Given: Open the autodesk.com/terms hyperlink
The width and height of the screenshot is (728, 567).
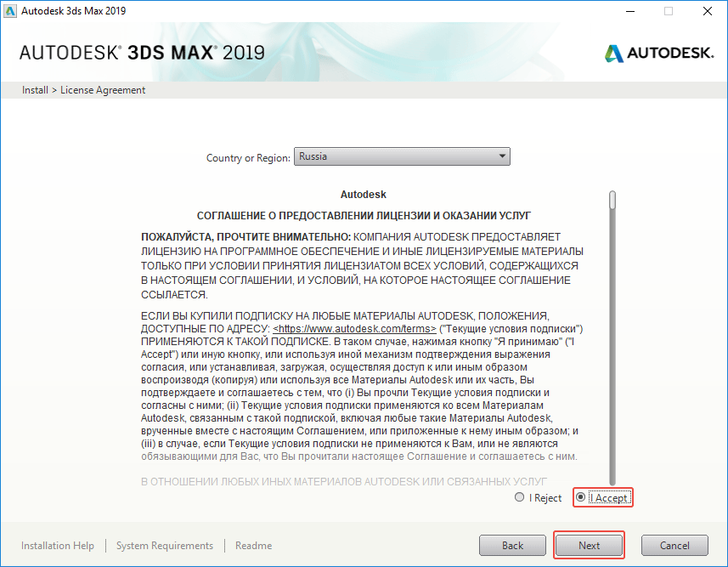Looking at the screenshot, I should pyautogui.click(x=354, y=329).
